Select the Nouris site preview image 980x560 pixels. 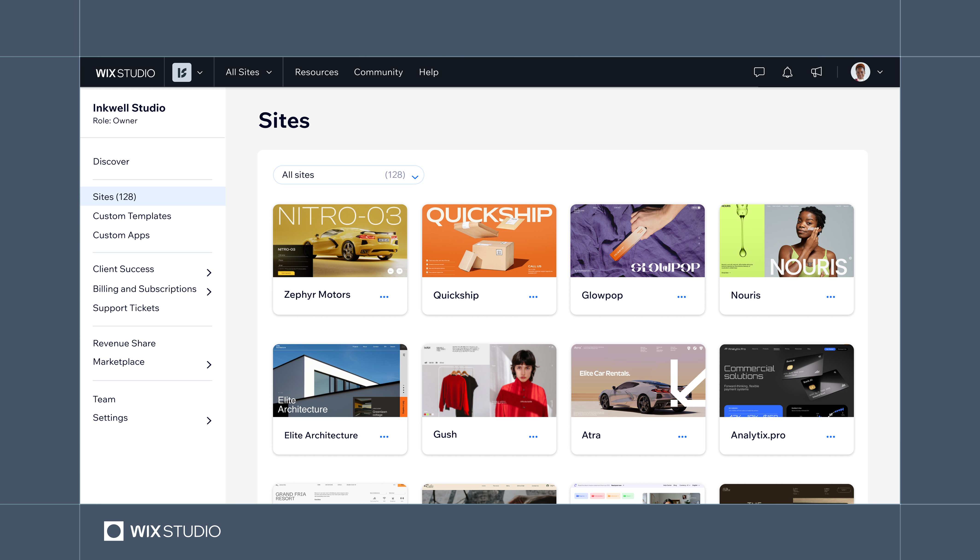(786, 241)
